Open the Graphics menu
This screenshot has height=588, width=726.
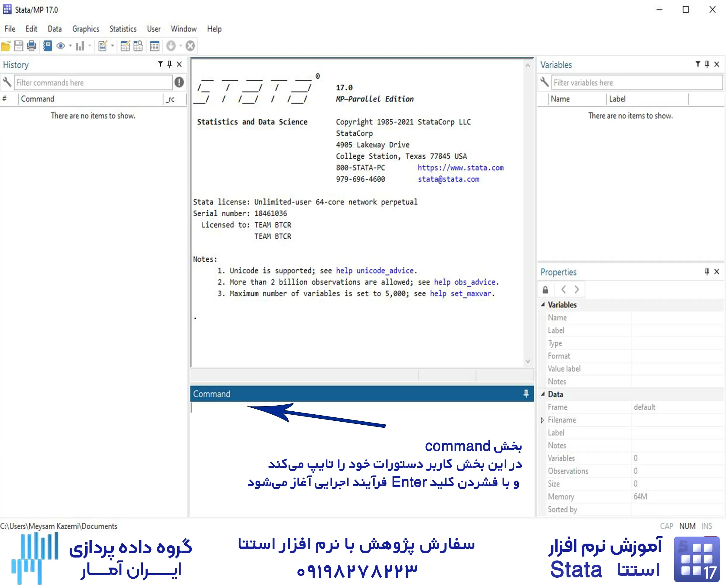85,29
